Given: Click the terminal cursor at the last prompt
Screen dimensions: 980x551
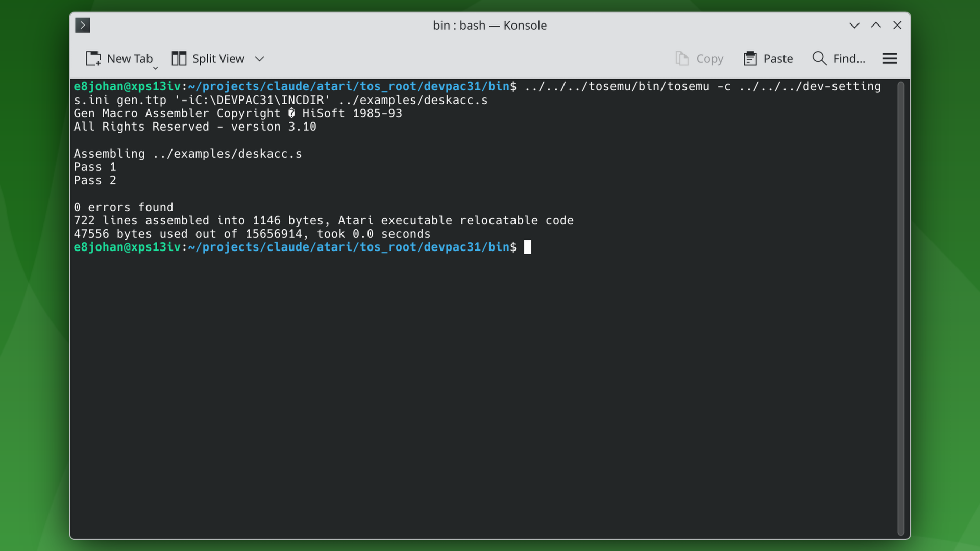Looking at the screenshot, I should 528,247.
